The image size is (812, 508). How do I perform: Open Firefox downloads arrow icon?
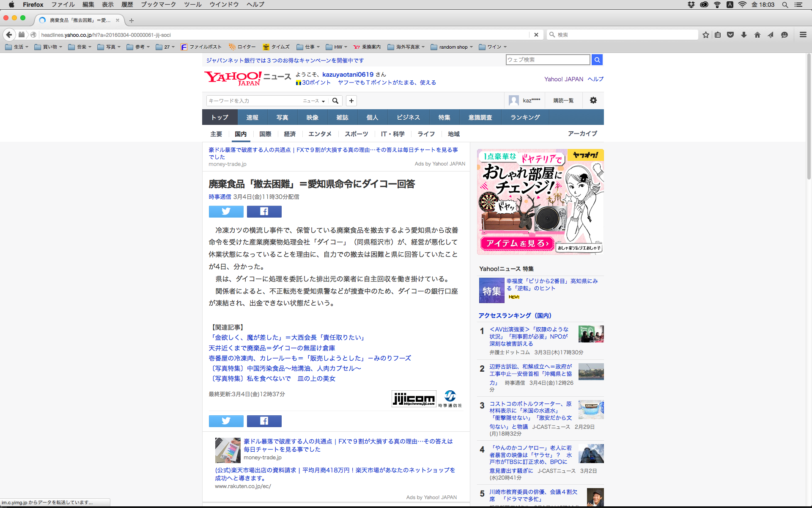tap(743, 35)
